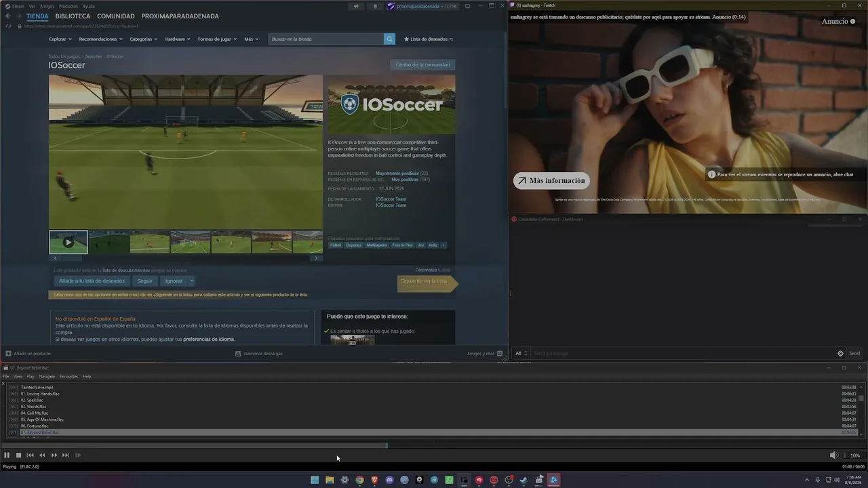
Task: Open Steam notifications bell
Action: [x=375, y=6]
